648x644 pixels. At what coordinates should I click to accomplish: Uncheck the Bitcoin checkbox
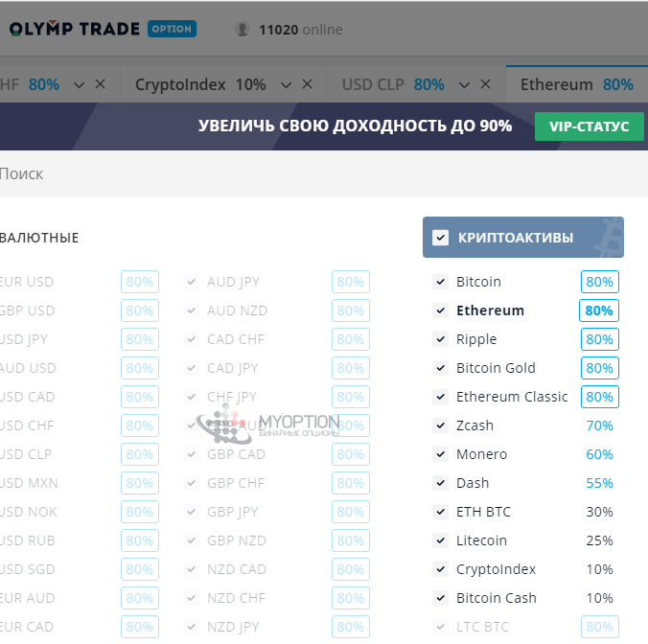click(441, 282)
